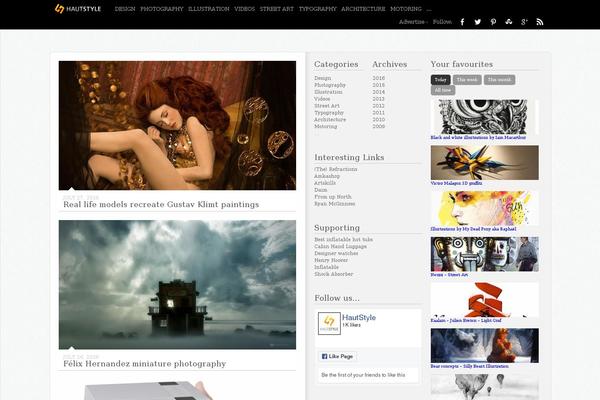Open the 2015 archive link
Viewport: 600px width, 400px height.
[x=379, y=85]
